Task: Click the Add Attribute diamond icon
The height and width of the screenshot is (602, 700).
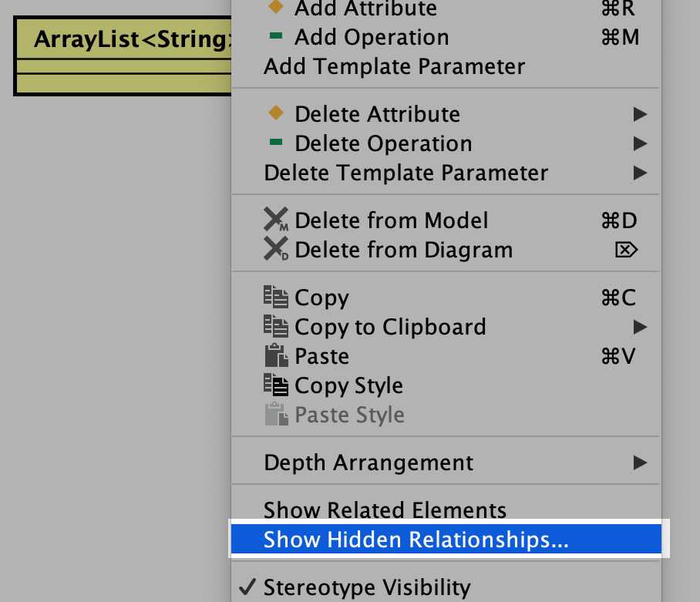Action: tap(275, 8)
